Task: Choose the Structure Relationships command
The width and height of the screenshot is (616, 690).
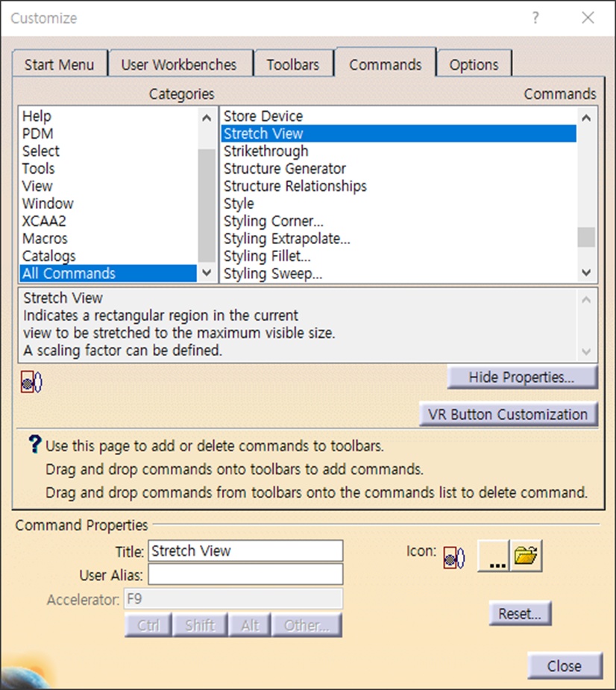Action: 399,186
